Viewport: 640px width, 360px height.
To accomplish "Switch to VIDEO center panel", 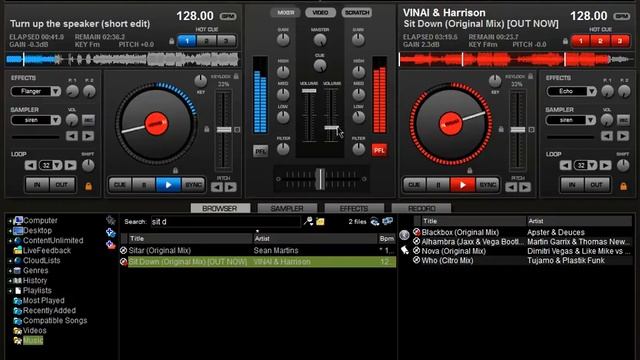I will coord(320,13).
